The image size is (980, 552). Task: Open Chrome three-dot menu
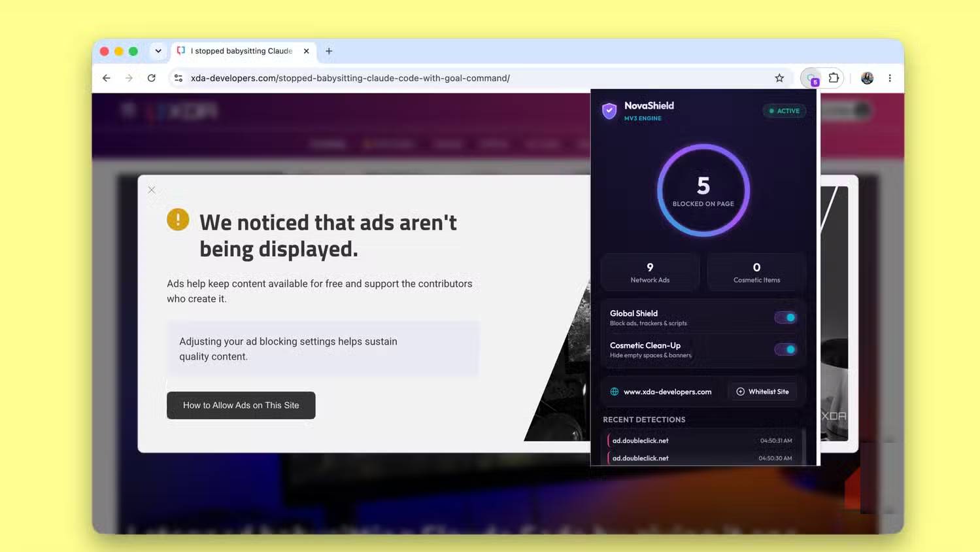tap(890, 78)
